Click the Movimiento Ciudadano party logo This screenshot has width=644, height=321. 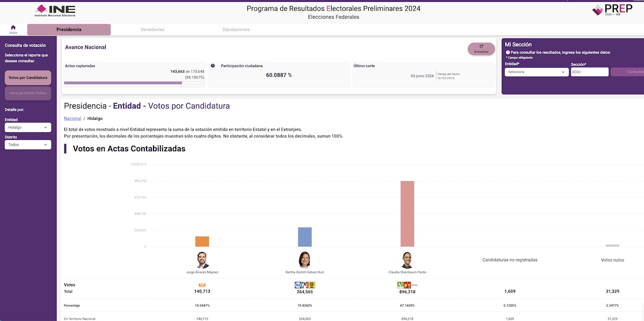click(x=202, y=285)
